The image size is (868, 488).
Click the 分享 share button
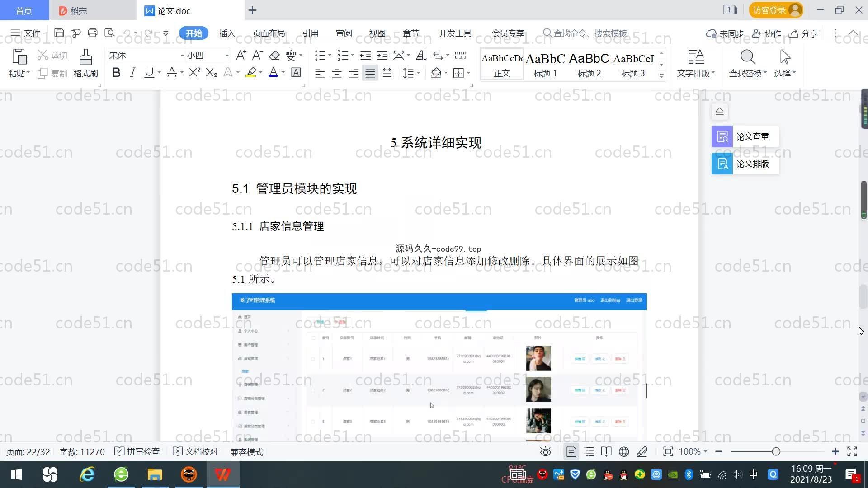pyautogui.click(x=803, y=33)
